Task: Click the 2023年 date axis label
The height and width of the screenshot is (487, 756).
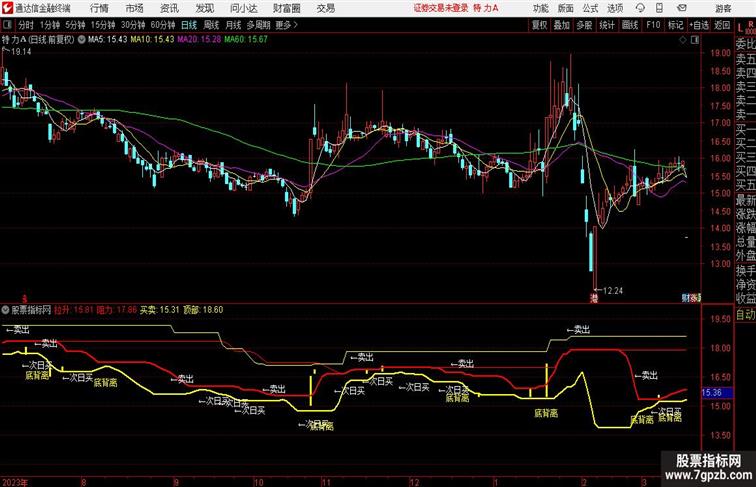Action: (x=15, y=482)
